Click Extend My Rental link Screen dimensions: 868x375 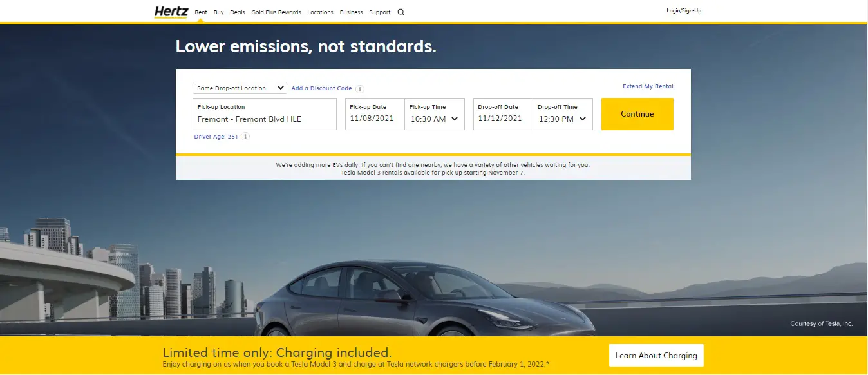(648, 86)
